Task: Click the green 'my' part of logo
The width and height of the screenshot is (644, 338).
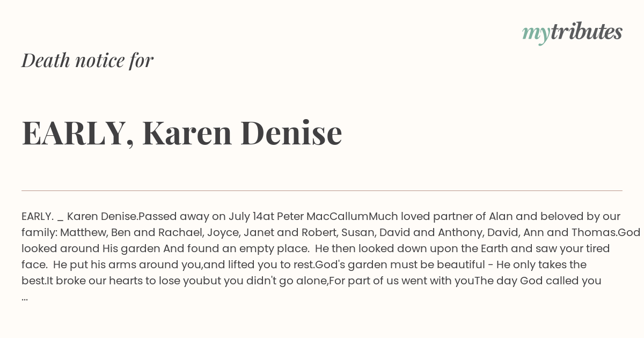Action: [x=536, y=34]
